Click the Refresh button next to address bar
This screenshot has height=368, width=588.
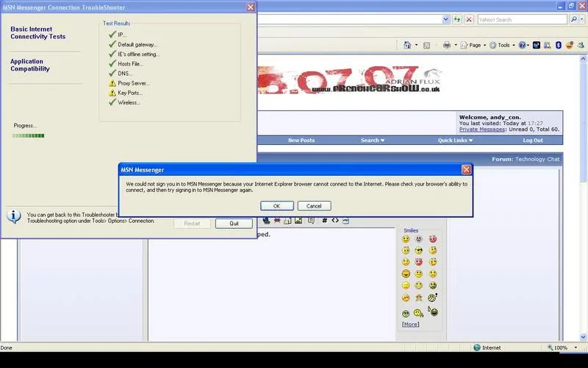pos(456,19)
